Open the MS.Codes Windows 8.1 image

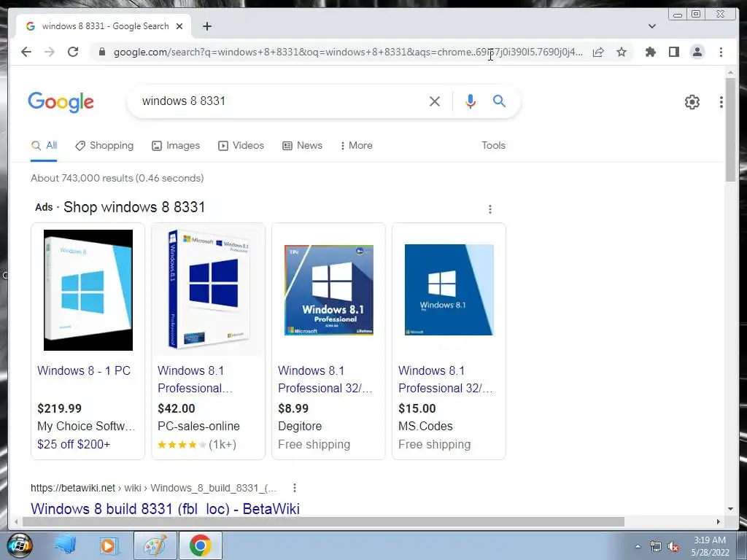(449, 290)
